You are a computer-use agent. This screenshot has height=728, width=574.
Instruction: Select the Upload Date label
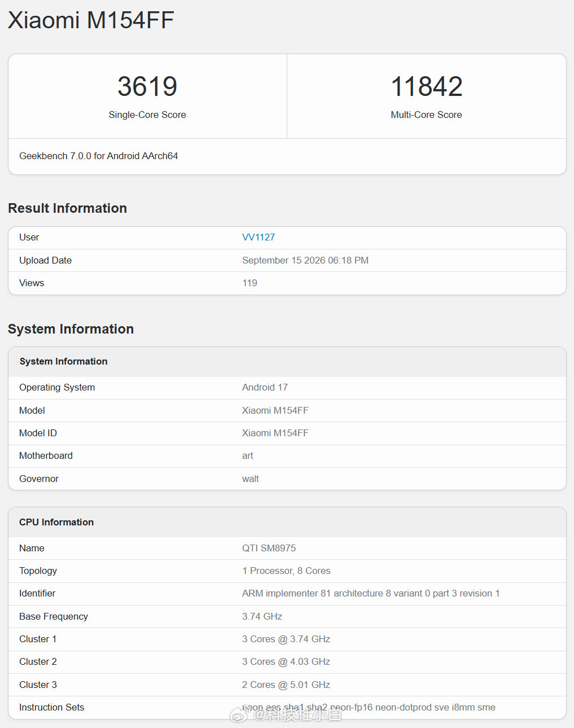tap(46, 260)
